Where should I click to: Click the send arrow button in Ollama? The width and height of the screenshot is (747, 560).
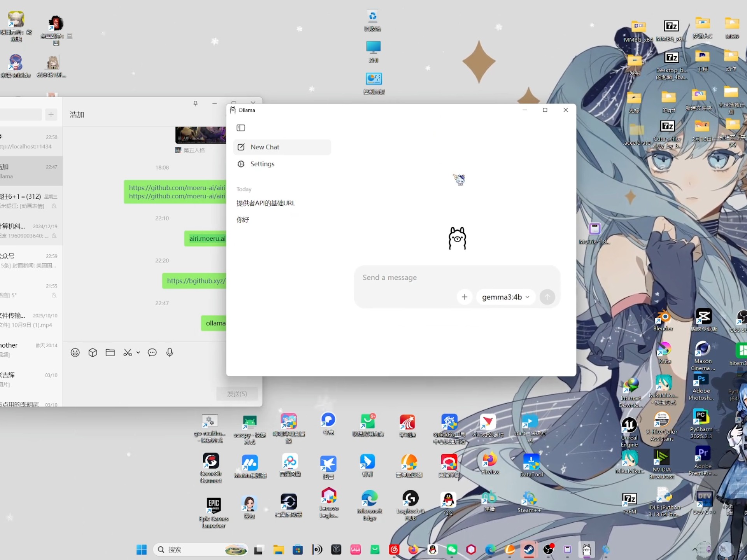pos(547,297)
